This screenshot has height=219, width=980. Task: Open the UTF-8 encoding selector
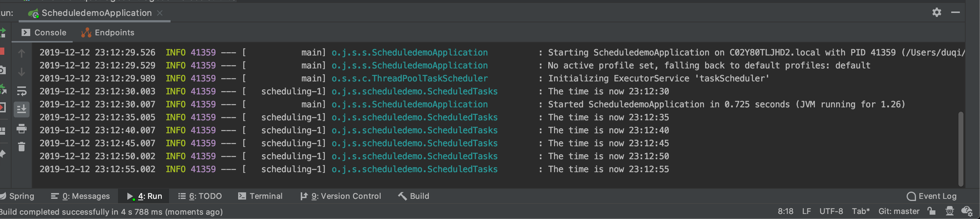coord(831,211)
